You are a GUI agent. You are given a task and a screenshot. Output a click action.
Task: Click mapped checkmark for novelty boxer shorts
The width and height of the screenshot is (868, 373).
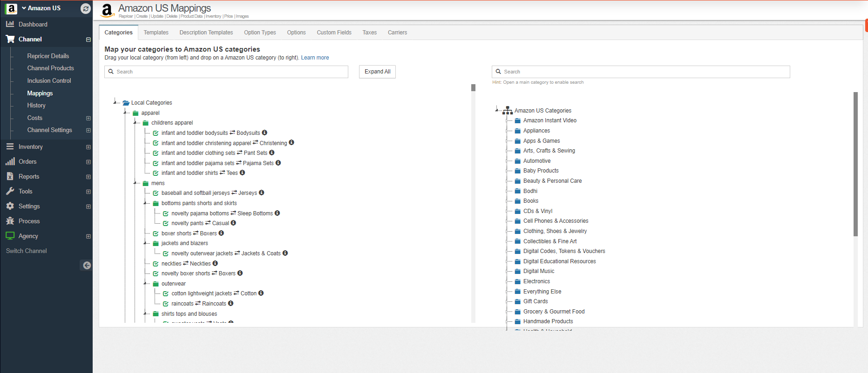click(156, 273)
